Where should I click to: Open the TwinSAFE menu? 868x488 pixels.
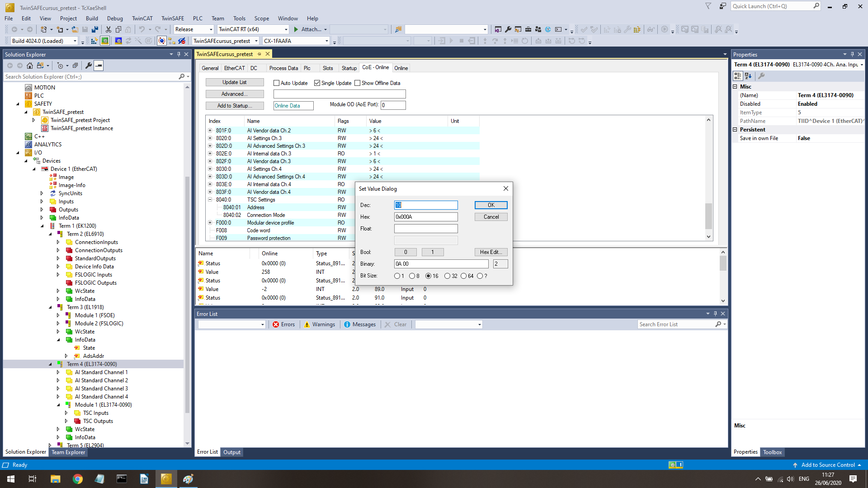172,19
